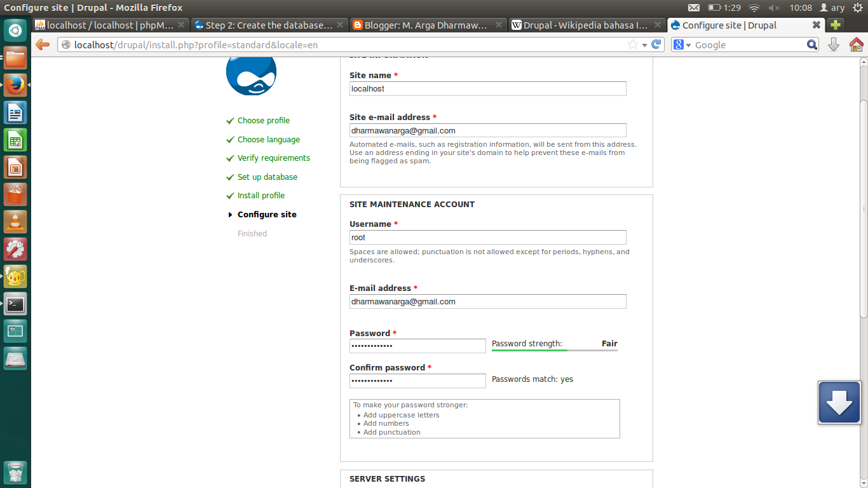Screen dimensions: 868x488
Task: Open the Firefox downloads arrow
Action: point(834,44)
